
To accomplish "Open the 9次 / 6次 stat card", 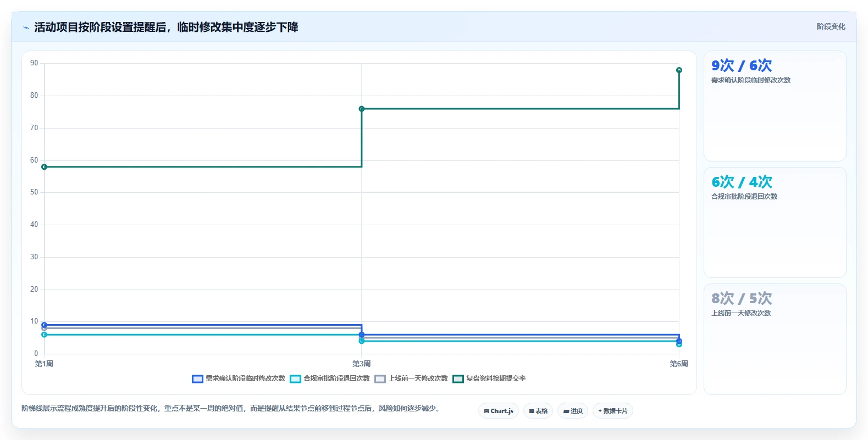I will coord(775,106).
